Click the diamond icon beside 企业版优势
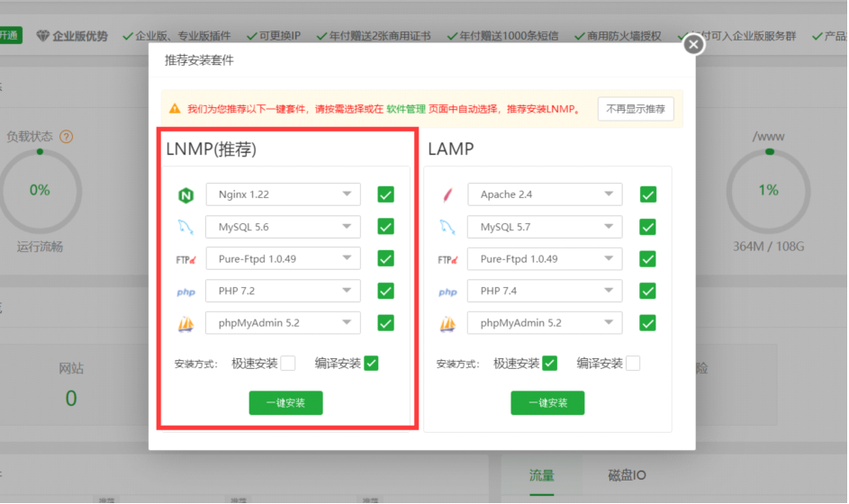Viewport: 849px width, 504px height. click(43, 36)
